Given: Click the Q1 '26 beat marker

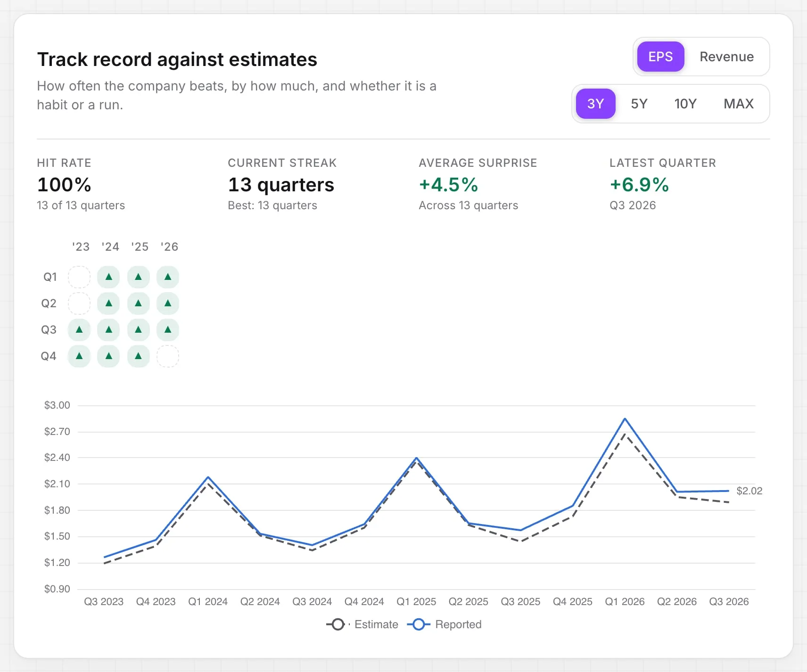Looking at the screenshot, I should [168, 277].
